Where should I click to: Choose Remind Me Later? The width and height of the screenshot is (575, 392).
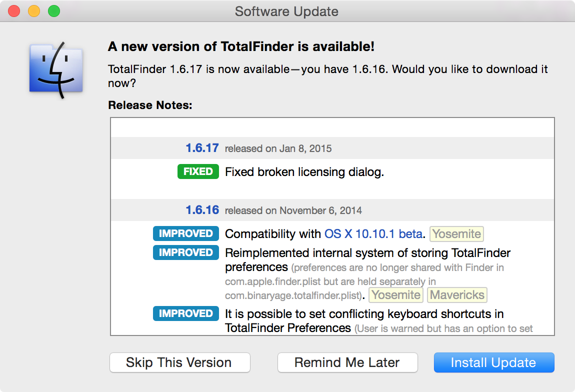pyautogui.click(x=347, y=362)
